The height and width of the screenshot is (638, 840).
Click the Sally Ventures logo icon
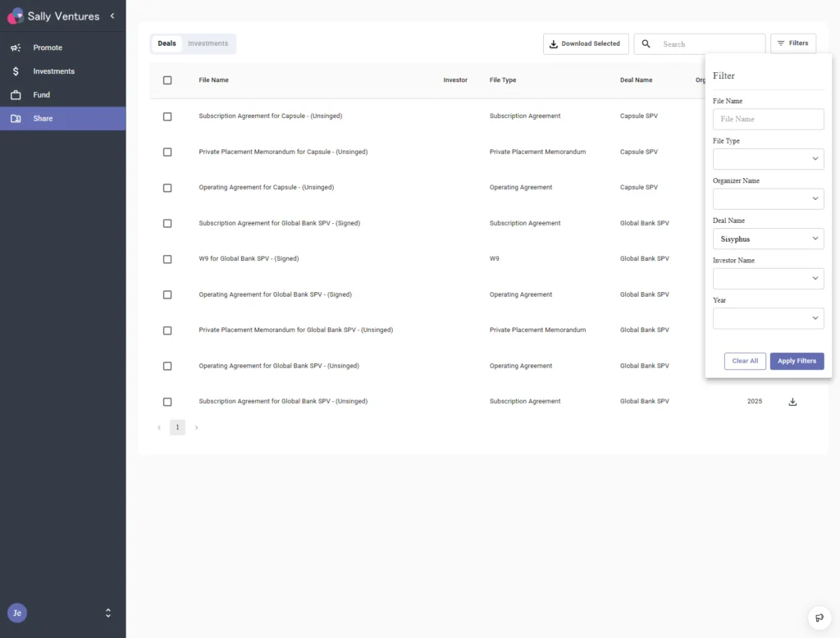15,16
